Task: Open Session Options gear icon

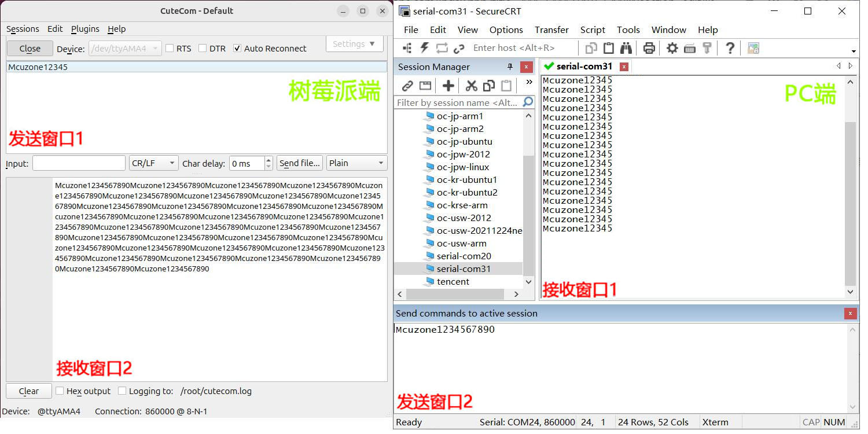Action: 672,48
